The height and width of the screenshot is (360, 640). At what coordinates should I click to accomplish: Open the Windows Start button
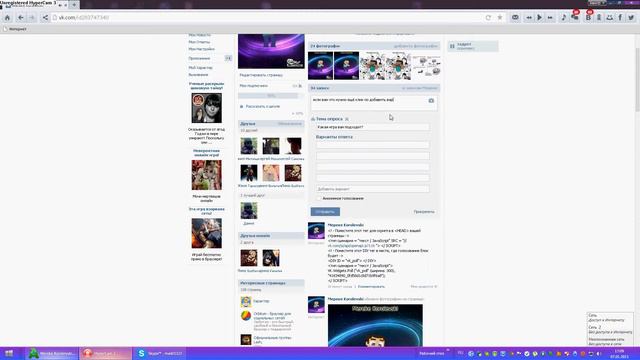[9, 353]
